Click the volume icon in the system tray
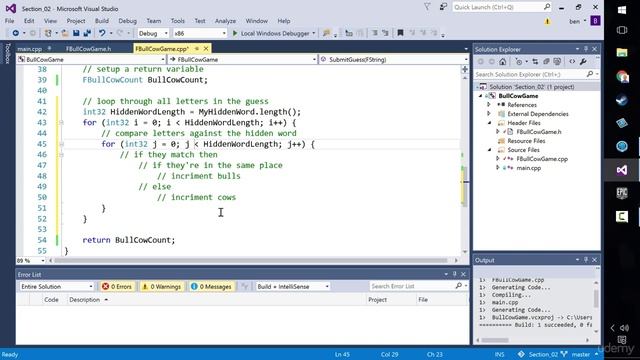 click(x=624, y=328)
